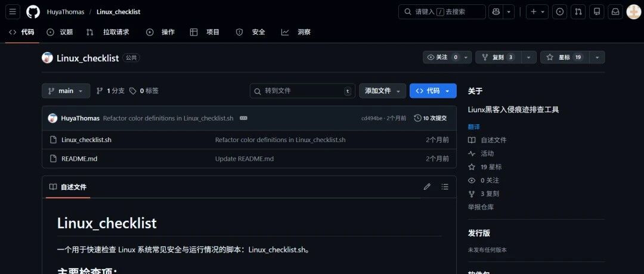Open file README.md
This screenshot has width=644, height=274.
pos(79,159)
